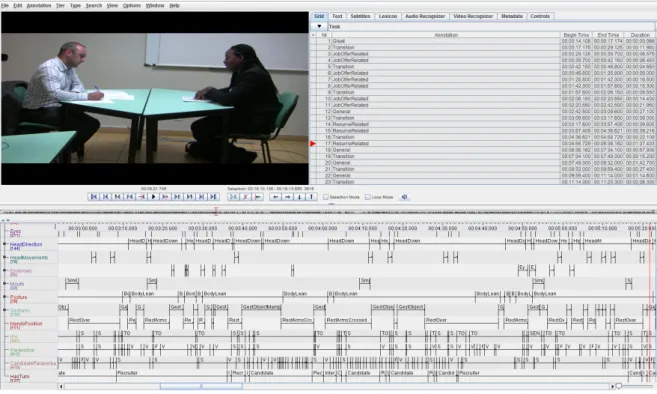The height and width of the screenshot is (394, 657).
Task: Select the HandsPosition tier label
Action: [x=26, y=324]
